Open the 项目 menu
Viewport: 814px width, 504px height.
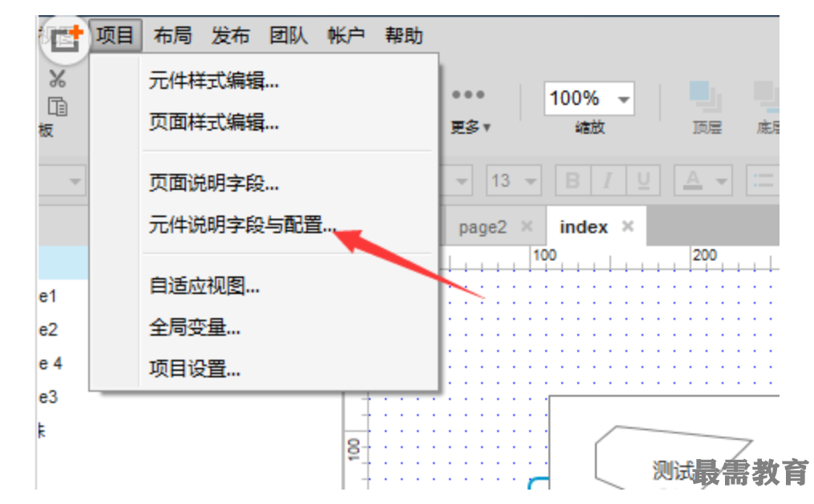(115, 36)
